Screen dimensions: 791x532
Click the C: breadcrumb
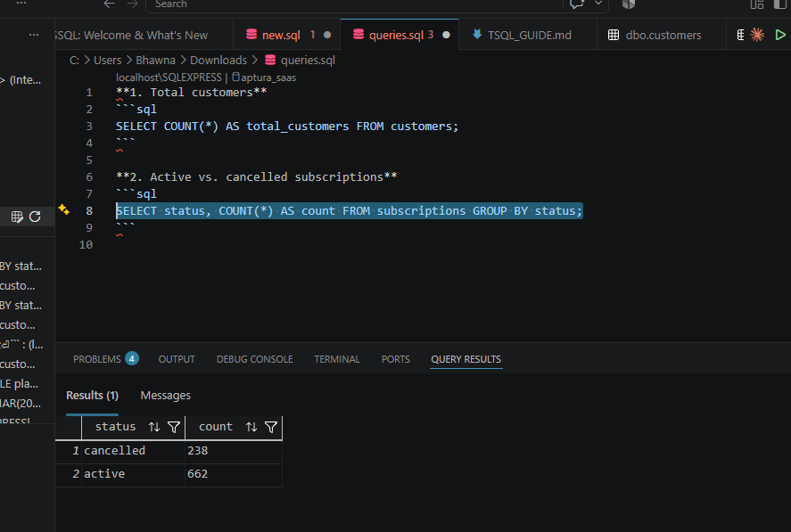[74, 60]
